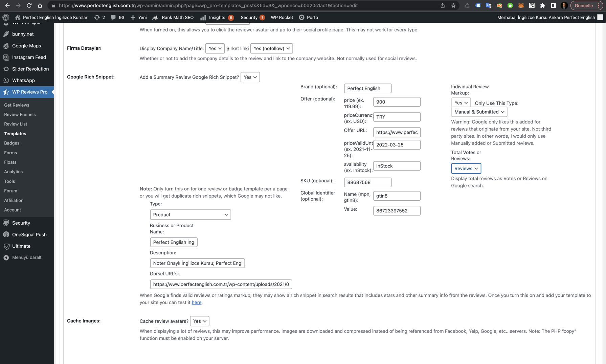The height and width of the screenshot is (364, 606).
Task: Open Badges submenu
Action: pos(12,143)
